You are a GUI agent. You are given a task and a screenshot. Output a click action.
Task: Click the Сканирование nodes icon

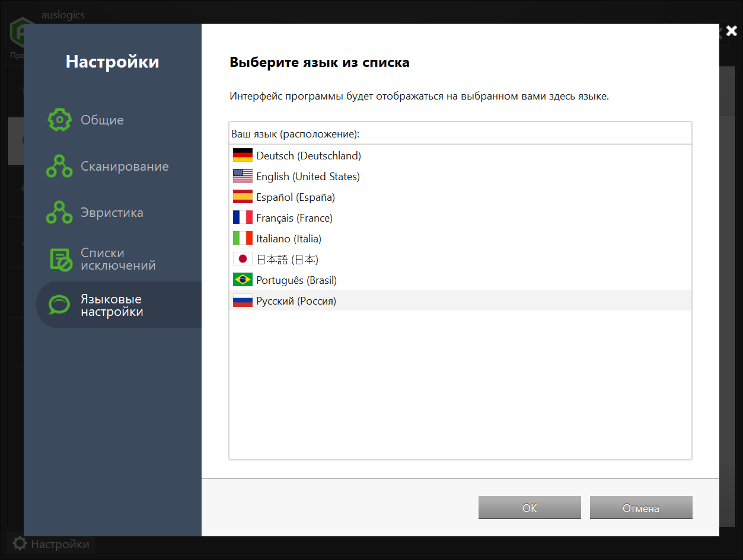[59, 167]
